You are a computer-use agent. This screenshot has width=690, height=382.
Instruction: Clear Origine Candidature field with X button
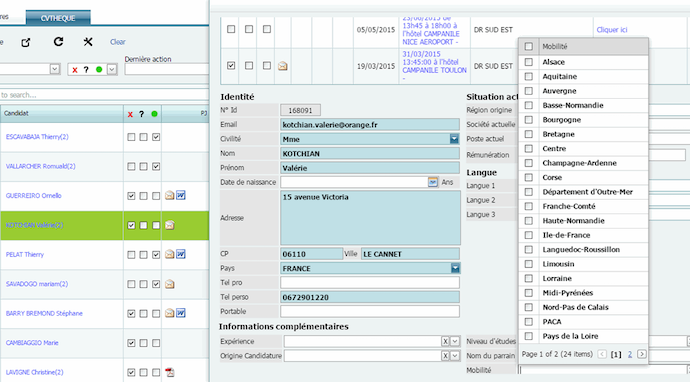coord(445,356)
